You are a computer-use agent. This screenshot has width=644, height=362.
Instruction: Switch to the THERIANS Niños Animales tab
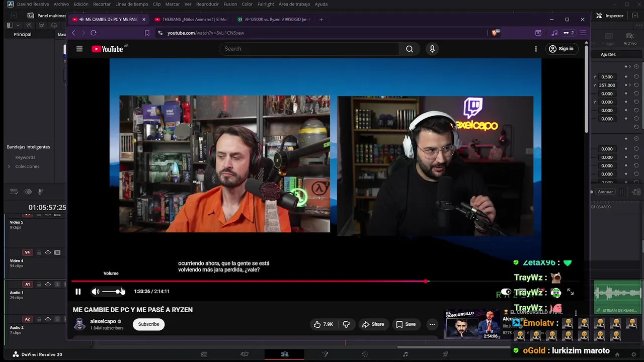coord(192,19)
